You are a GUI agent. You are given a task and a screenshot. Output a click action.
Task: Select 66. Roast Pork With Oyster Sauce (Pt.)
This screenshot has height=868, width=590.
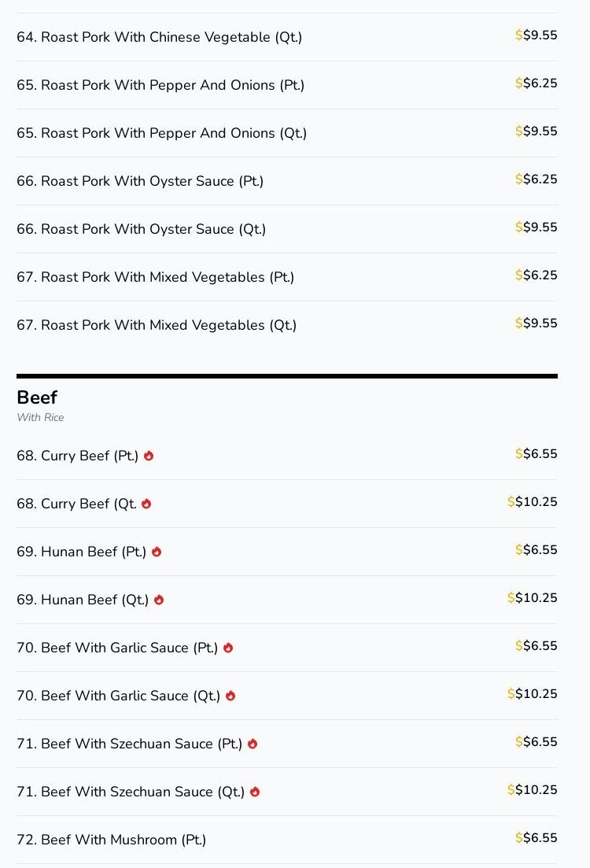coord(140,181)
